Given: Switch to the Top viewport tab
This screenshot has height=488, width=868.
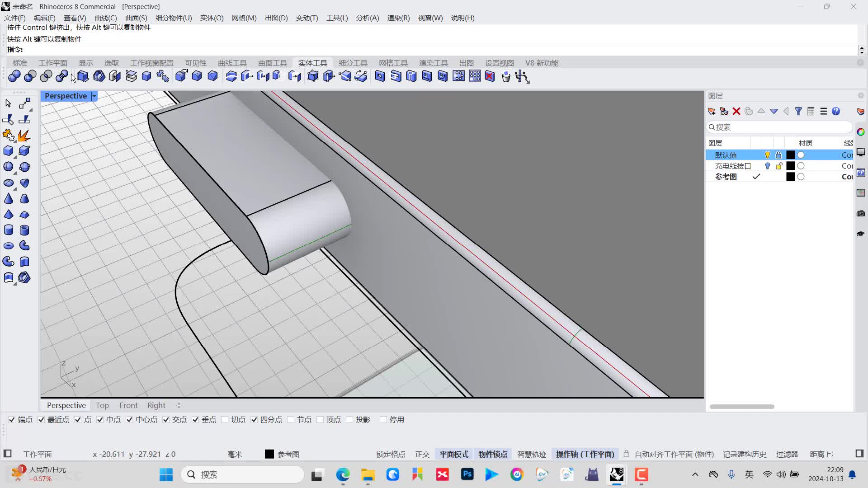Looking at the screenshot, I should (102, 405).
